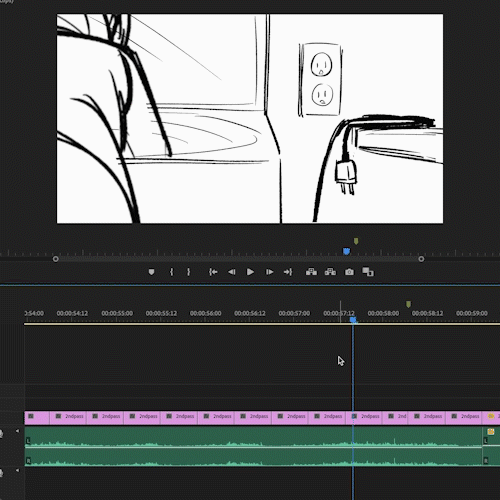The image size is (500, 500).
Task: Export frame with camera icon
Action: [349, 272]
